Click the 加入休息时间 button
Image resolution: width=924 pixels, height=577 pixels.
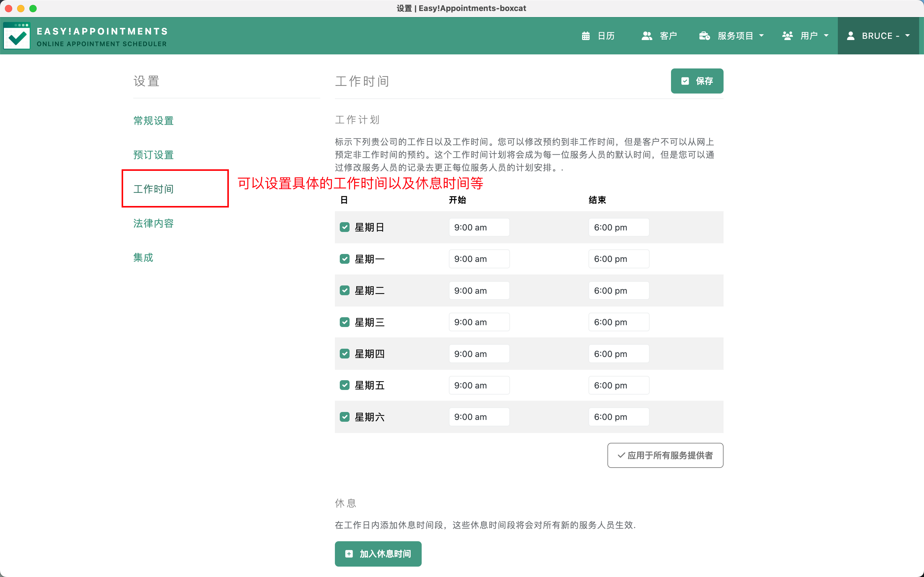pyautogui.click(x=378, y=554)
